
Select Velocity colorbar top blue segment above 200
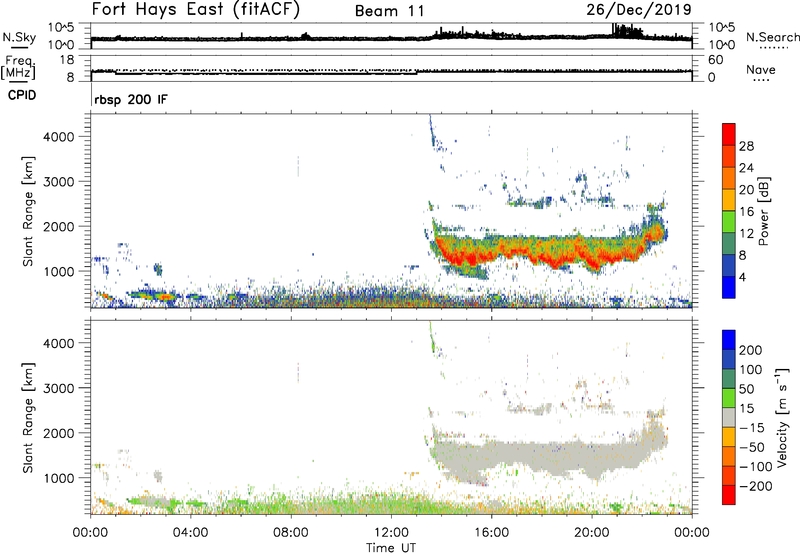729,340
